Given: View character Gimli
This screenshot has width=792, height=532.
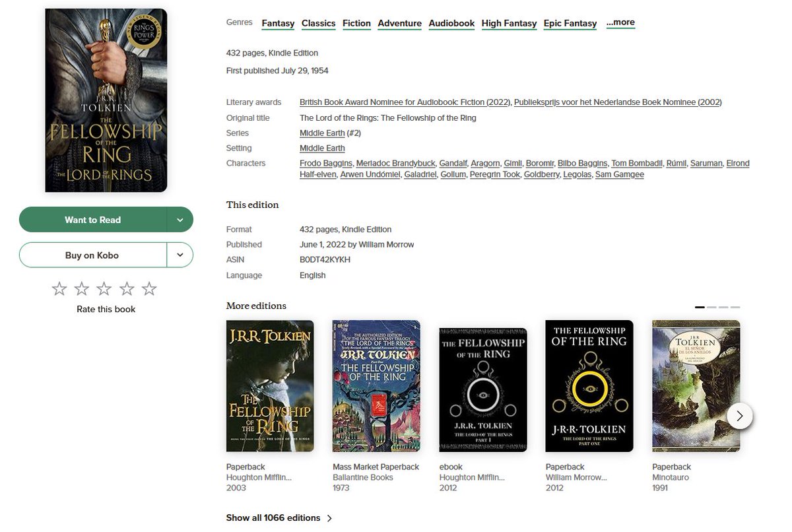Looking at the screenshot, I should point(512,164).
